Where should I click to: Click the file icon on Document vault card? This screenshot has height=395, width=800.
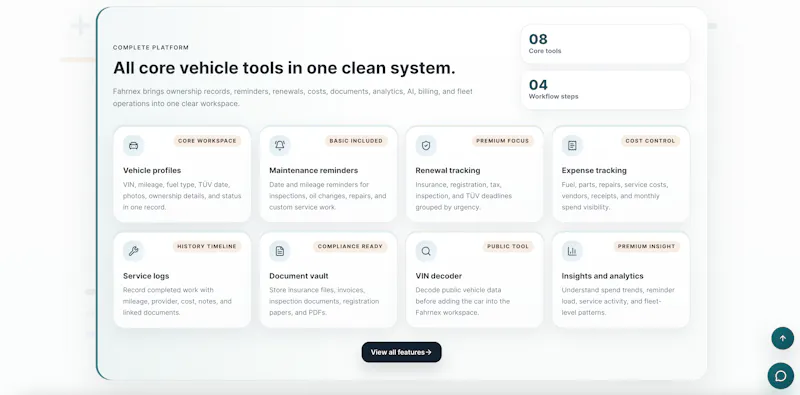coord(280,251)
